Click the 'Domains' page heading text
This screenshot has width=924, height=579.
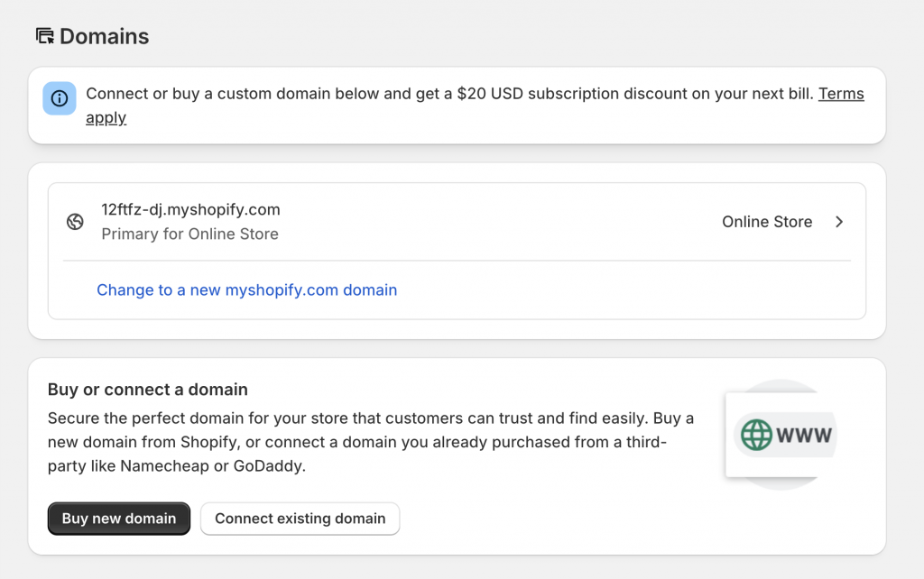104,36
